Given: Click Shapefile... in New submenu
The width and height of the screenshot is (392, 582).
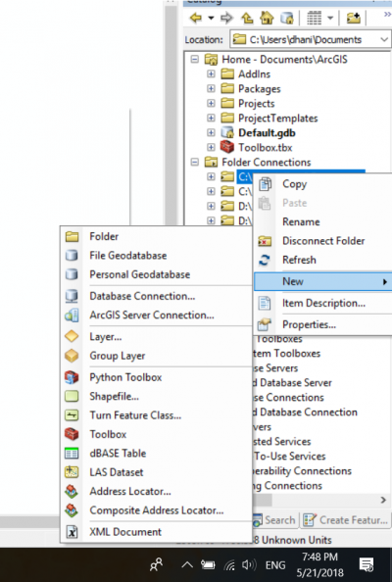Looking at the screenshot, I should pyautogui.click(x=156, y=396).
